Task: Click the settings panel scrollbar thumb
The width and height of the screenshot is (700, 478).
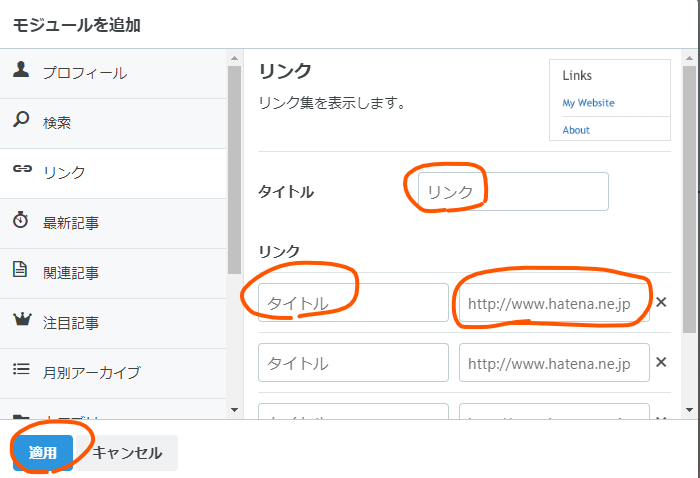Action: pyautogui.click(x=689, y=199)
